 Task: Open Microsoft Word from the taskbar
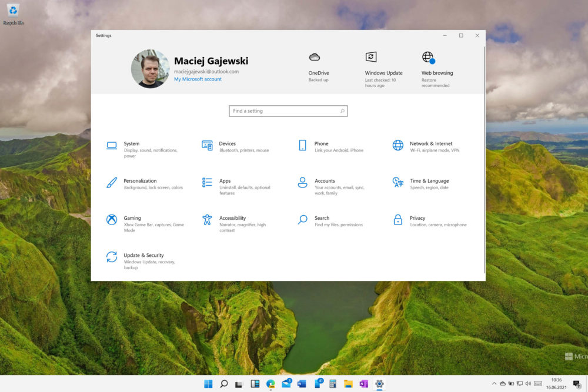pyautogui.click(x=302, y=384)
